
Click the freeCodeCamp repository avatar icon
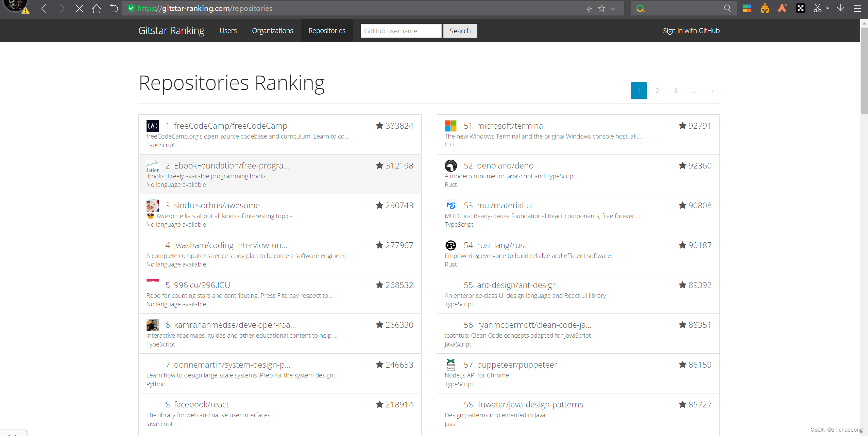(x=152, y=126)
